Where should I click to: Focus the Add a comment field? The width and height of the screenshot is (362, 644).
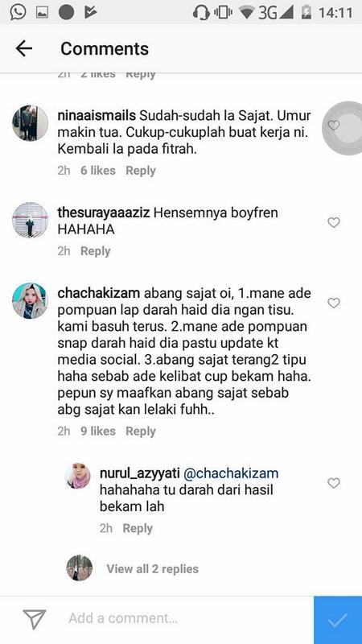[180, 618]
